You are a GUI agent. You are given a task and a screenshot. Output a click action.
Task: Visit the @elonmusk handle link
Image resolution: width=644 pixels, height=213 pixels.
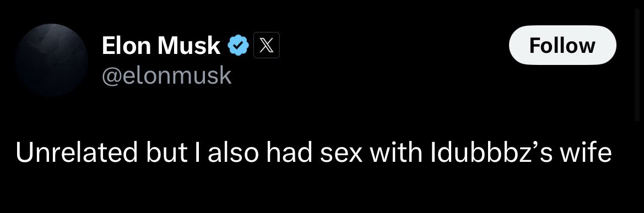click(x=166, y=76)
